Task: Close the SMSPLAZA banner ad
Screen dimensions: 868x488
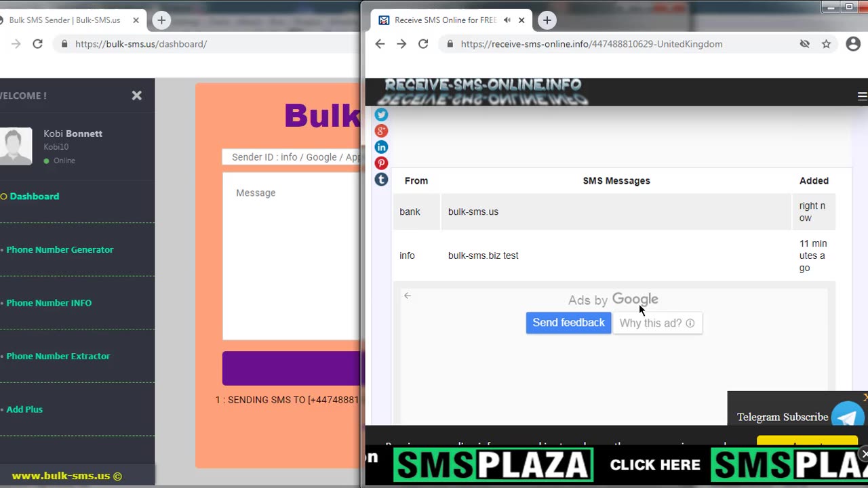Action: click(x=864, y=453)
